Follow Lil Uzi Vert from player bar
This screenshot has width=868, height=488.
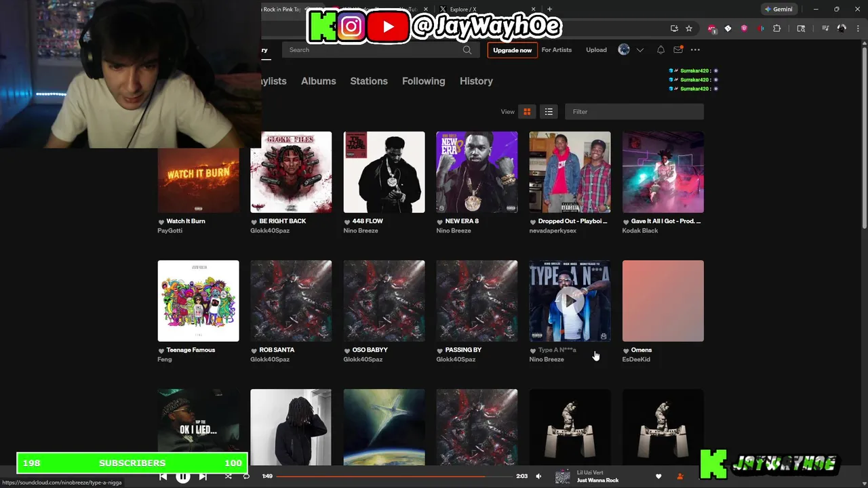tap(680, 476)
